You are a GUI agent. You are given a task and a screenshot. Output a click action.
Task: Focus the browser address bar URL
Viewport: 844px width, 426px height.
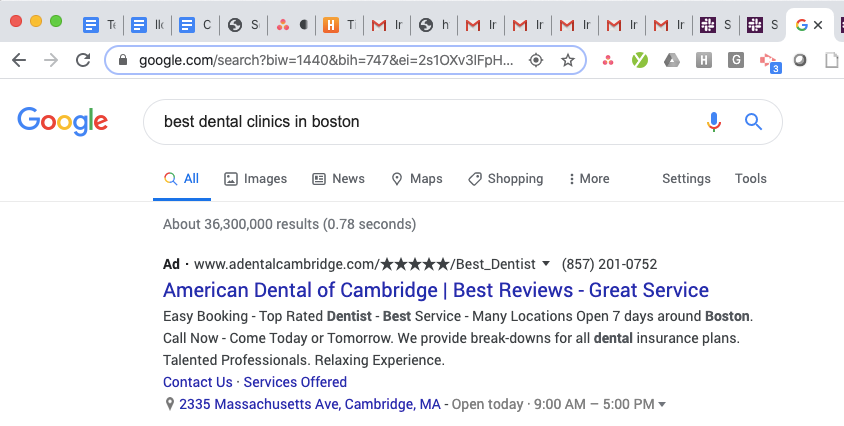[326, 60]
